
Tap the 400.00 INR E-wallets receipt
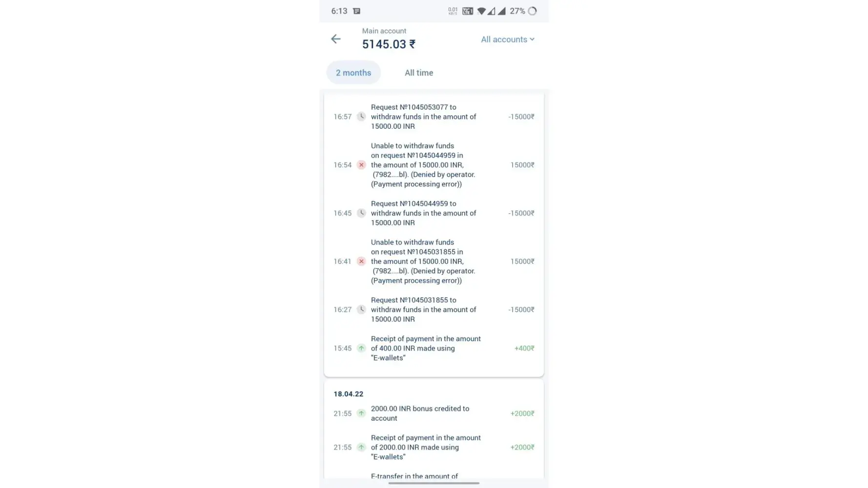point(425,348)
